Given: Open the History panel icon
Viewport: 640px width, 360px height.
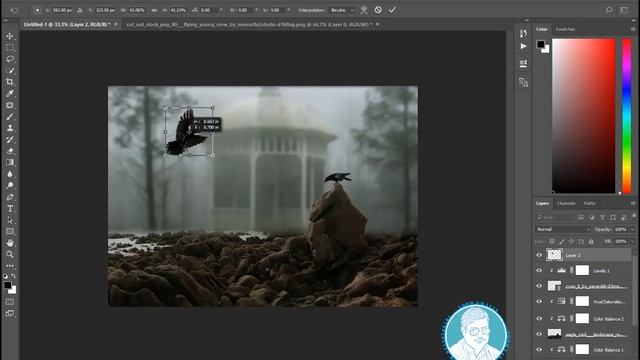Looking at the screenshot, I should [x=523, y=33].
